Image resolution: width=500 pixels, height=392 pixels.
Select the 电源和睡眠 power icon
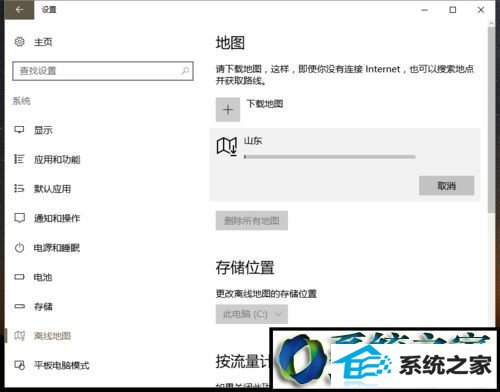(19, 248)
